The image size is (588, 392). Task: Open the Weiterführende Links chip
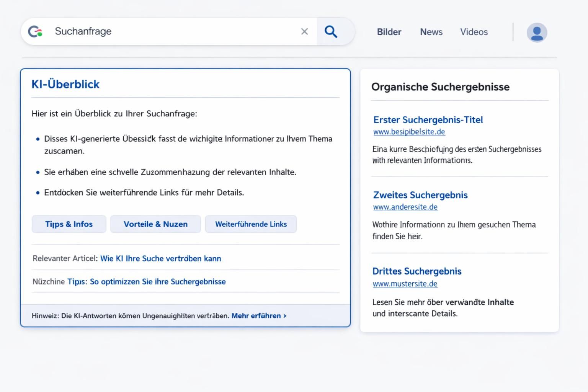click(251, 224)
